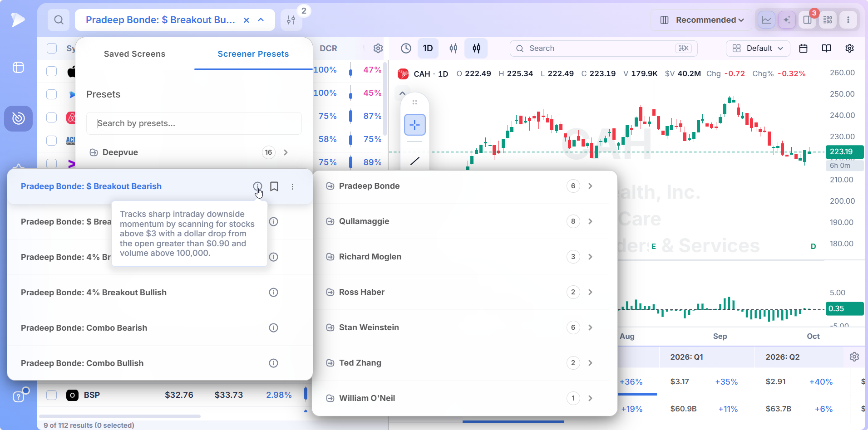This screenshot has width=868, height=430.
Task: Click the Search by presets field
Action: tap(194, 123)
